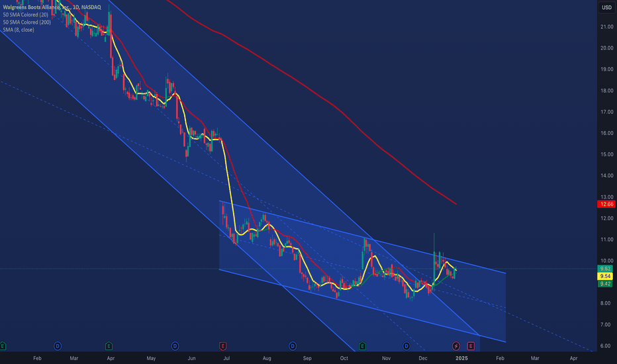Click the green 9.62 last price label
The height and width of the screenshot is (364, 617).
605,269
